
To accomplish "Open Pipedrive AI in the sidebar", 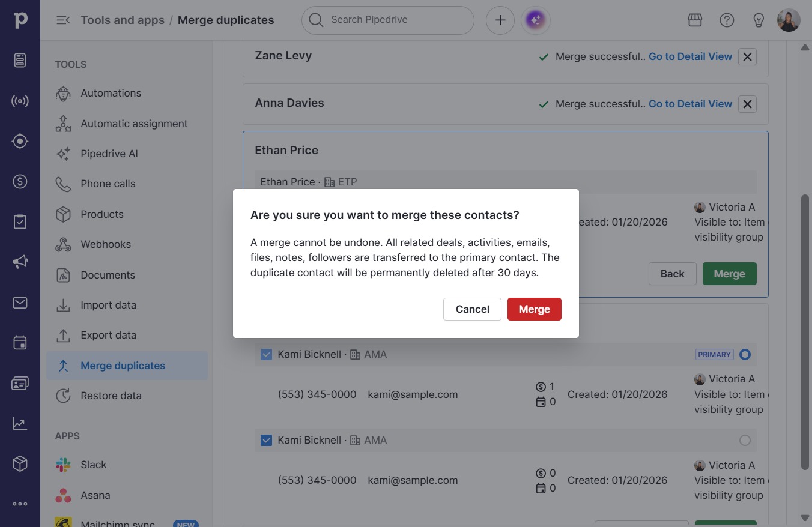I will pos(127,154).
